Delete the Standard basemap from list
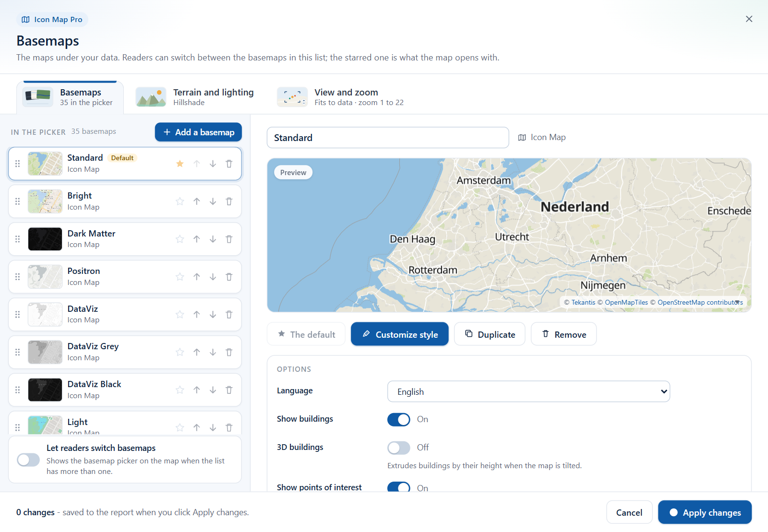This screenshot has height=532, width=768. (229, 164)
